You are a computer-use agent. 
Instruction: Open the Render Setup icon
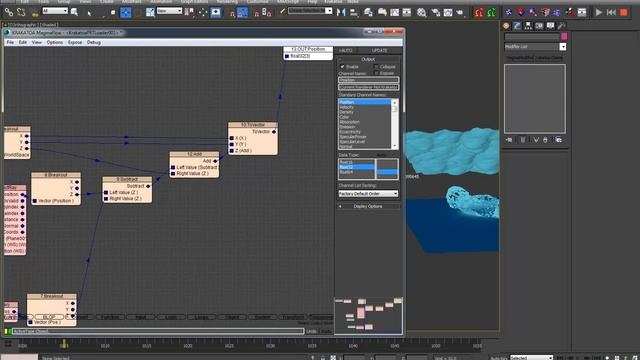point(436,13)
